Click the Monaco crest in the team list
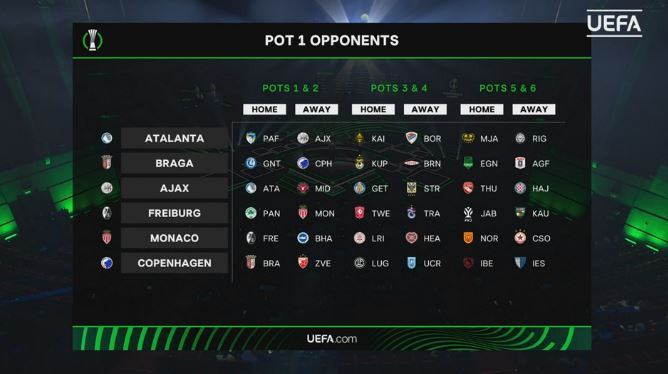 point(107,237)
